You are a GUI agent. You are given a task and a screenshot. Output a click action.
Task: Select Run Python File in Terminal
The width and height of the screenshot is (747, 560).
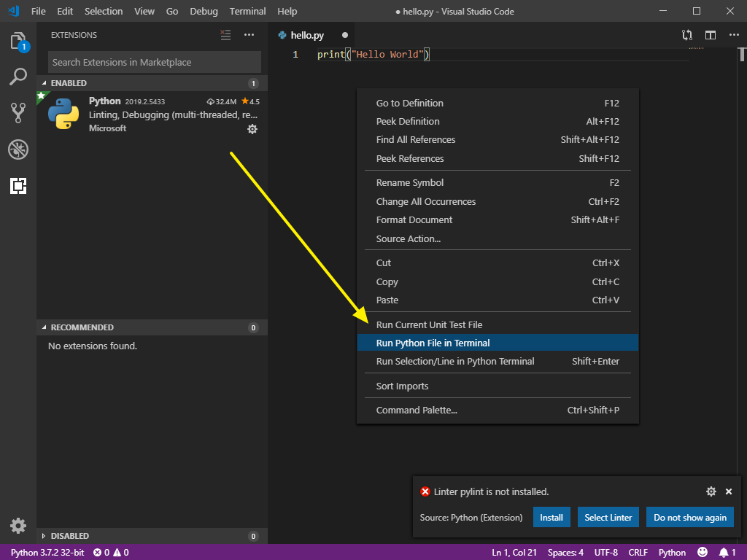(x=438, y=342)
